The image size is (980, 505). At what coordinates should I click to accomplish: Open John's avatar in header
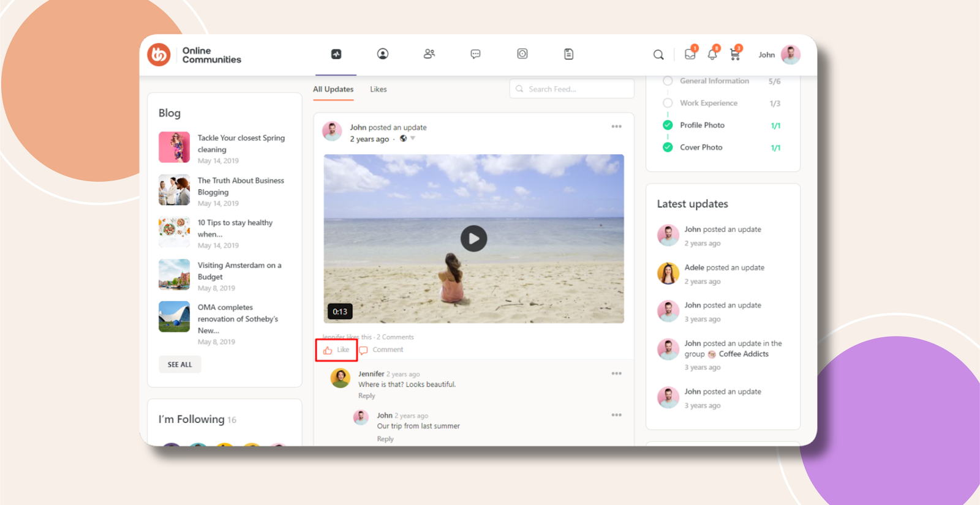click(x=791, y=54)
